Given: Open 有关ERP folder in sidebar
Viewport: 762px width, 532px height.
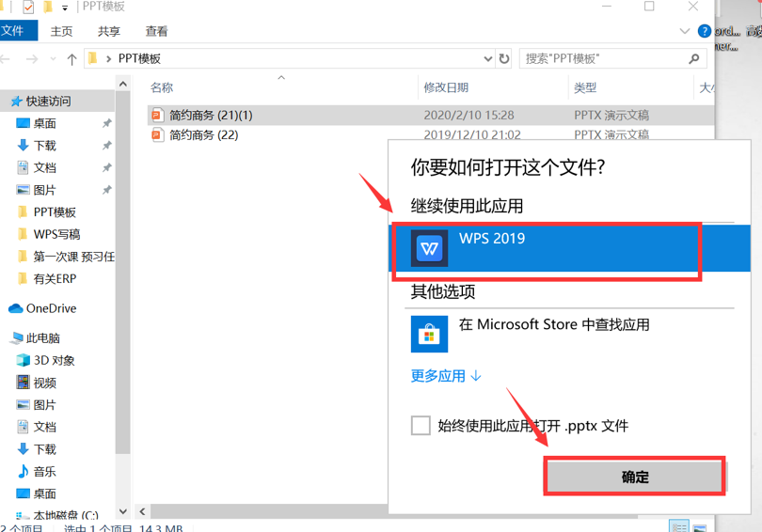Looking at the screenshot, I should tap(55, 278).
